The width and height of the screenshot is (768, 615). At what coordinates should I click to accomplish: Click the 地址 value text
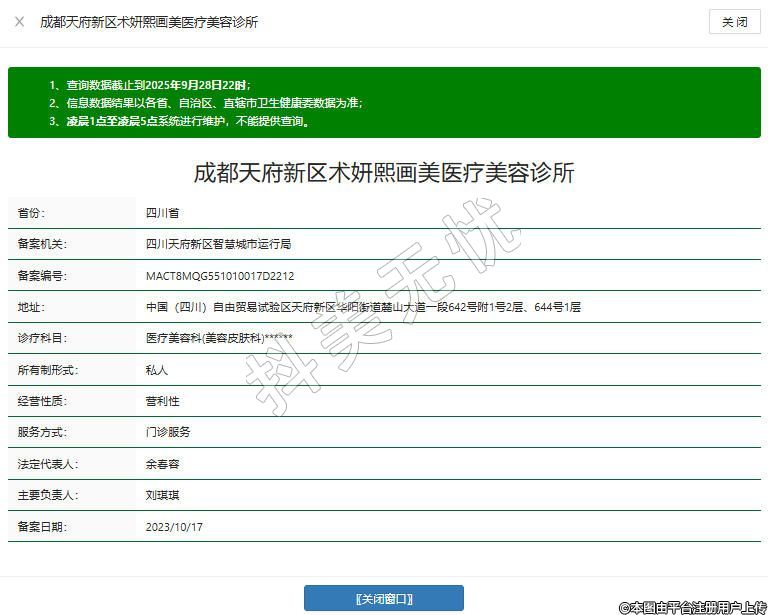click(x=363, y=307)
